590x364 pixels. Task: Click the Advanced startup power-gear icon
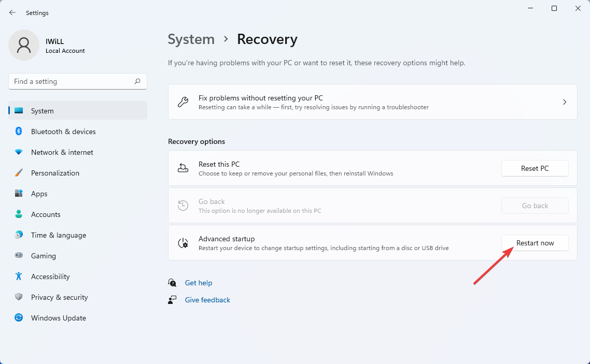(x=183, y=243)
